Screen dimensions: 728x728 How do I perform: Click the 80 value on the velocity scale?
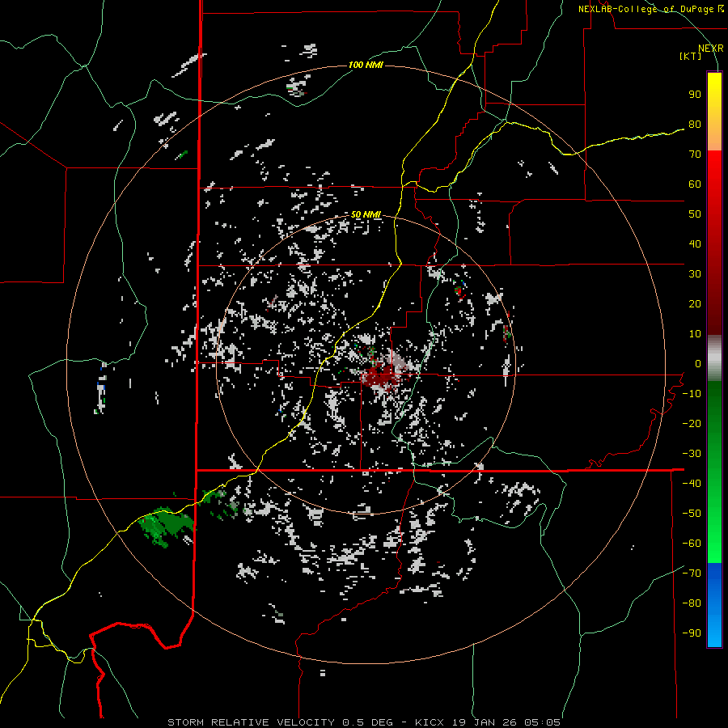point(695,124)
